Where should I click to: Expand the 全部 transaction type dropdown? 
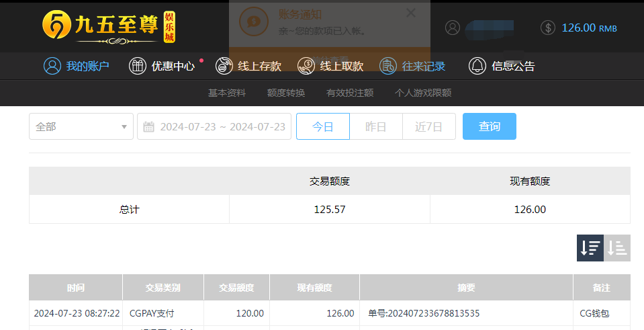pos(81,126)
